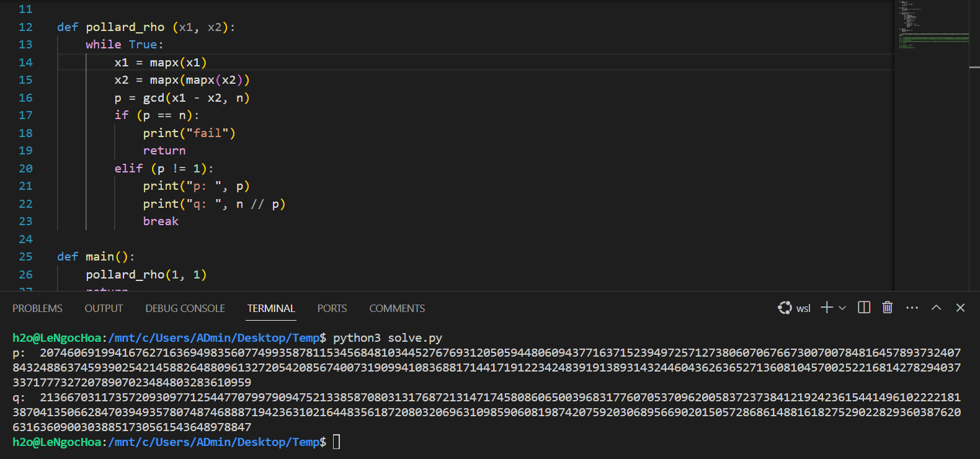Click line number 24 in the gutter
This screenshot has width=980, height=459.
point(25,239)
